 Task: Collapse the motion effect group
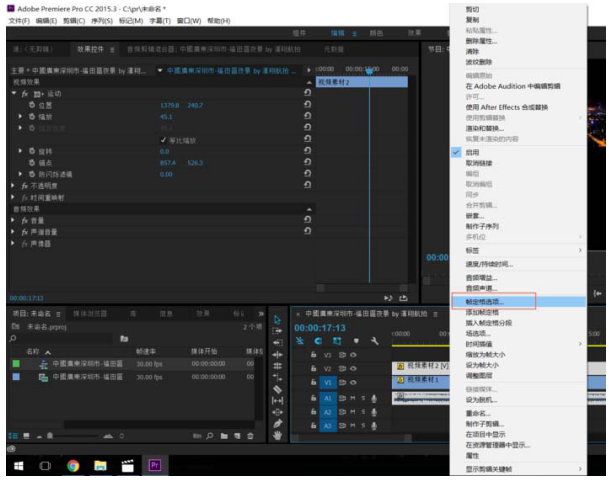(13, 93)
